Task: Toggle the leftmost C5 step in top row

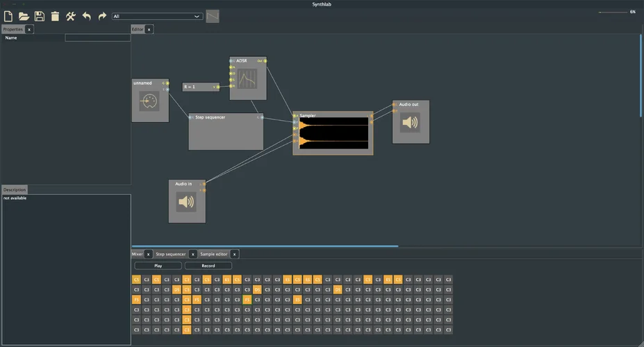Action: point(136,280)
